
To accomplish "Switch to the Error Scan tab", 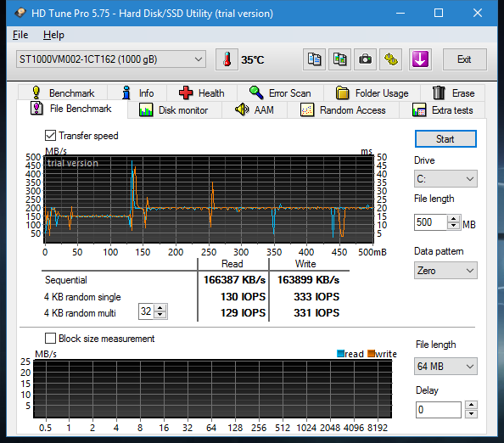I will 280,93.
